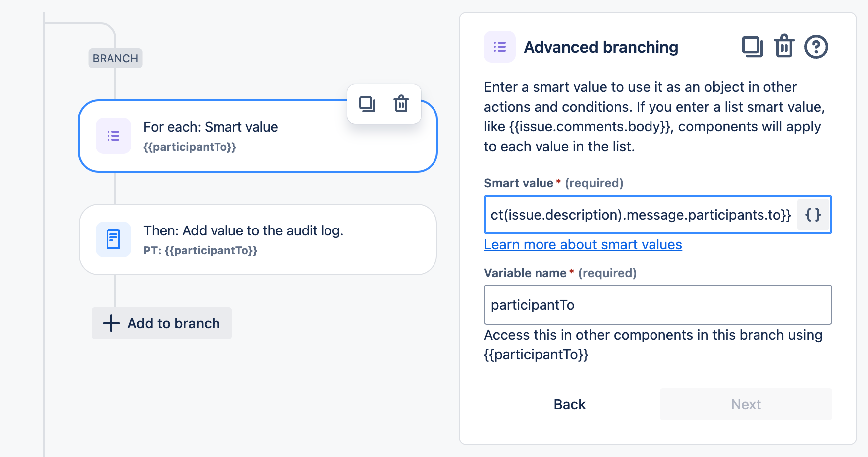Click the Next button
Screen dimensions: 868x457
coord(746,404)
